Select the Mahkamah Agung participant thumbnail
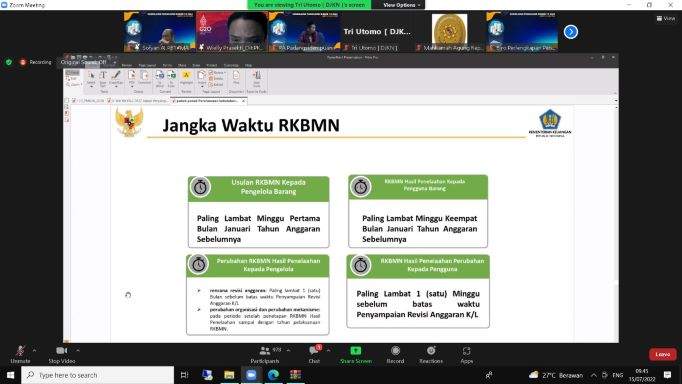This screenshot has height=384, width=682. [x=449, y=32]
